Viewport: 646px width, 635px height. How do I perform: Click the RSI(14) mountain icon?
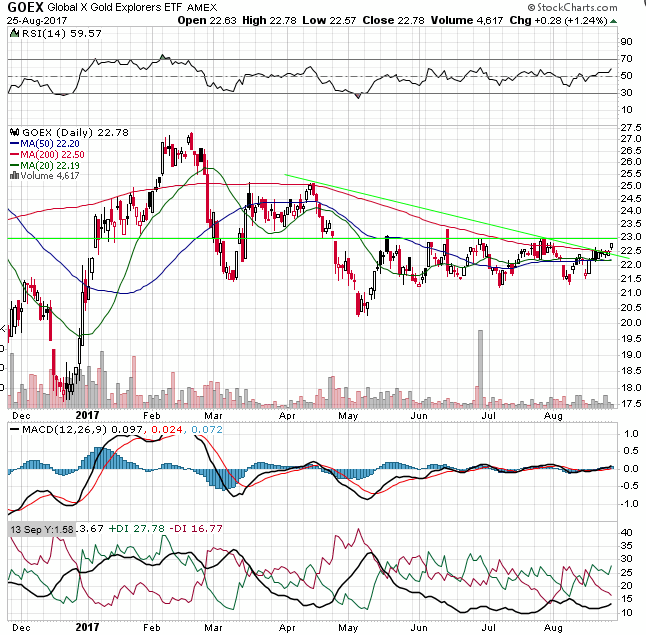click(14, 33)
